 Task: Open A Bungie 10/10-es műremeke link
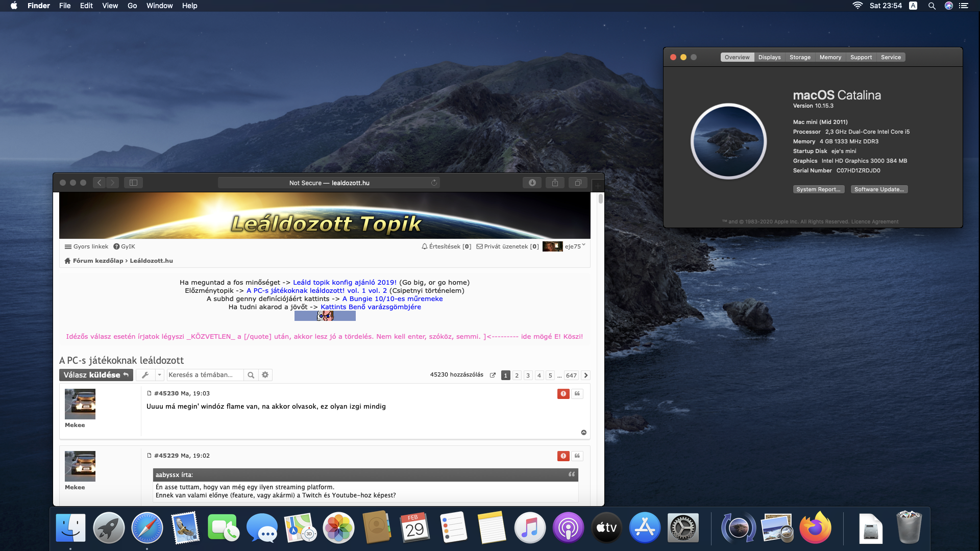pos(393,298)
